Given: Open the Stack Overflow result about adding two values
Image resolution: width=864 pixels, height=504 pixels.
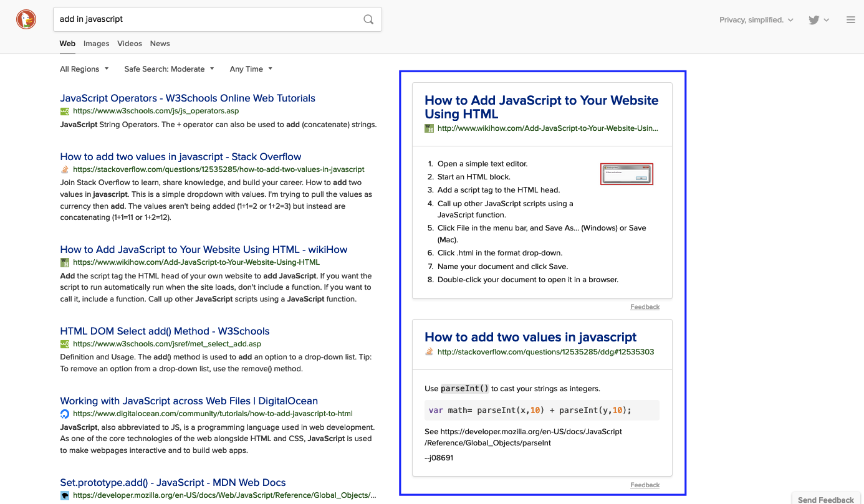Looking at the screenshot, I should 180,156.
